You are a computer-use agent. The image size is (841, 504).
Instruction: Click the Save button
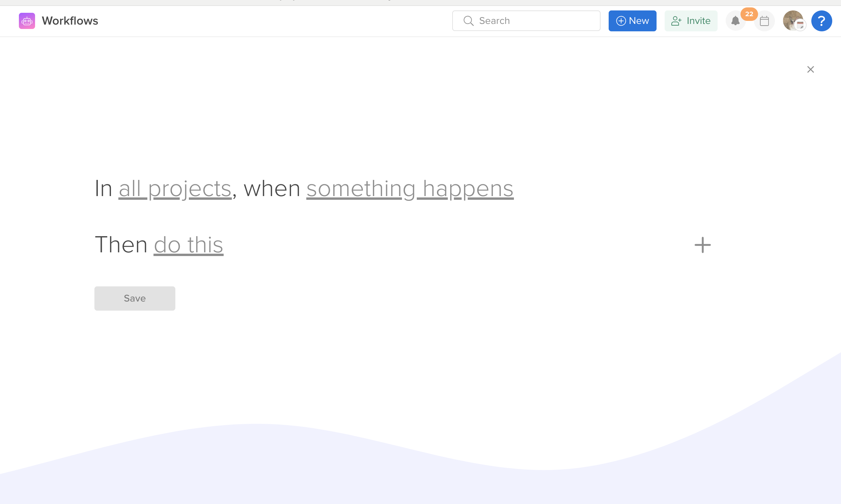(x=135, y=298)
